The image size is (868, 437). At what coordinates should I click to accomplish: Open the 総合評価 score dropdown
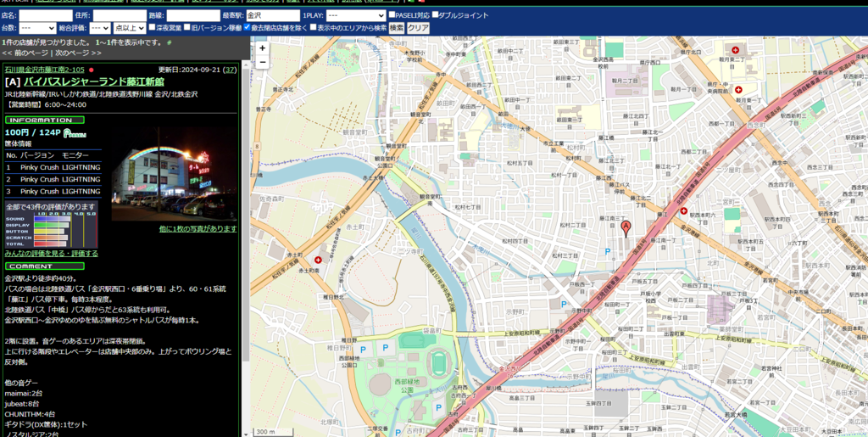(100, 28)
